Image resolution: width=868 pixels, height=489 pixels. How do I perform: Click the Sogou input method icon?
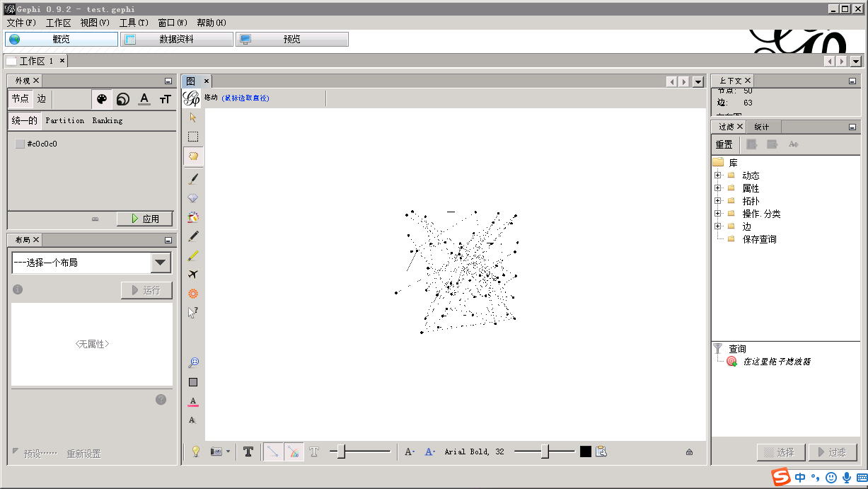pyautogui.click(x=781, y=478)
